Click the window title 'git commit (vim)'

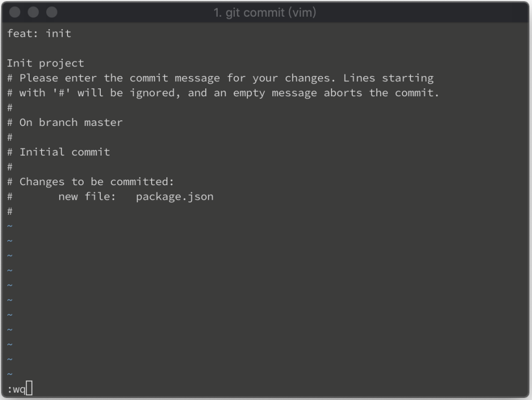(x=264, y=12)
